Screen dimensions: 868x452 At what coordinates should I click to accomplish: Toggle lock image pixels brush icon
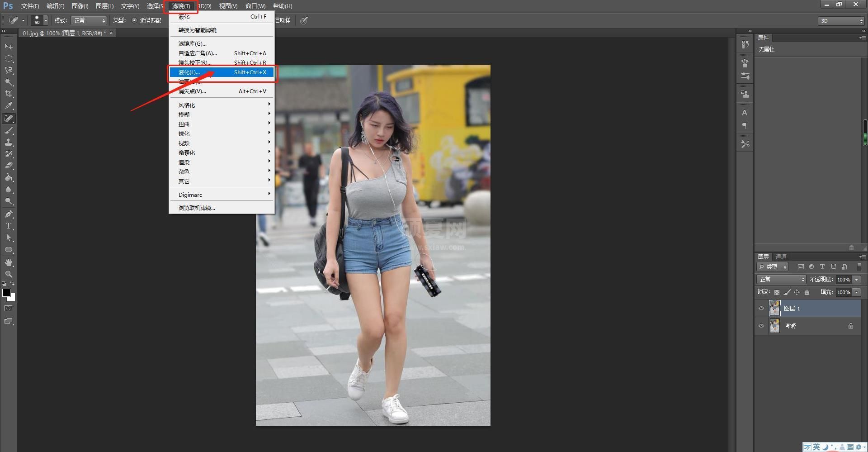click(787, 292)
